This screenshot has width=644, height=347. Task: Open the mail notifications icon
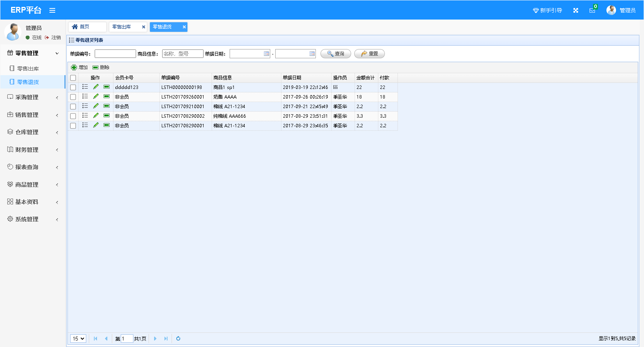[592, 10]
